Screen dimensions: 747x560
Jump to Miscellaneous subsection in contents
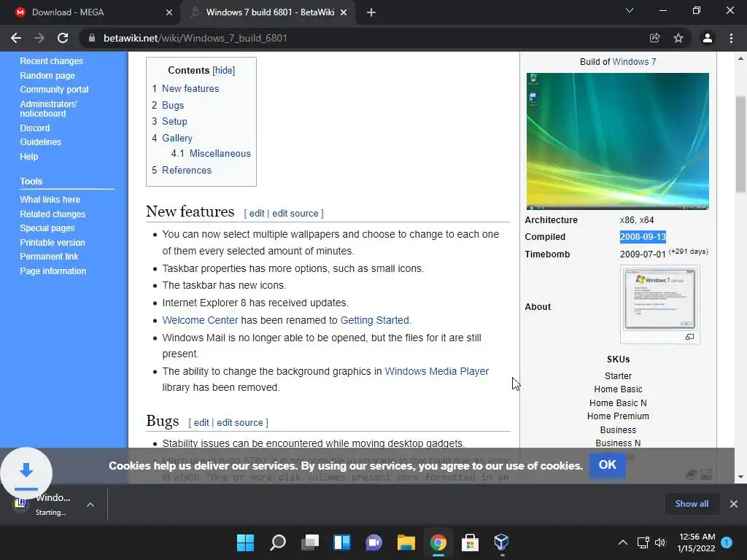coord(220,153)
